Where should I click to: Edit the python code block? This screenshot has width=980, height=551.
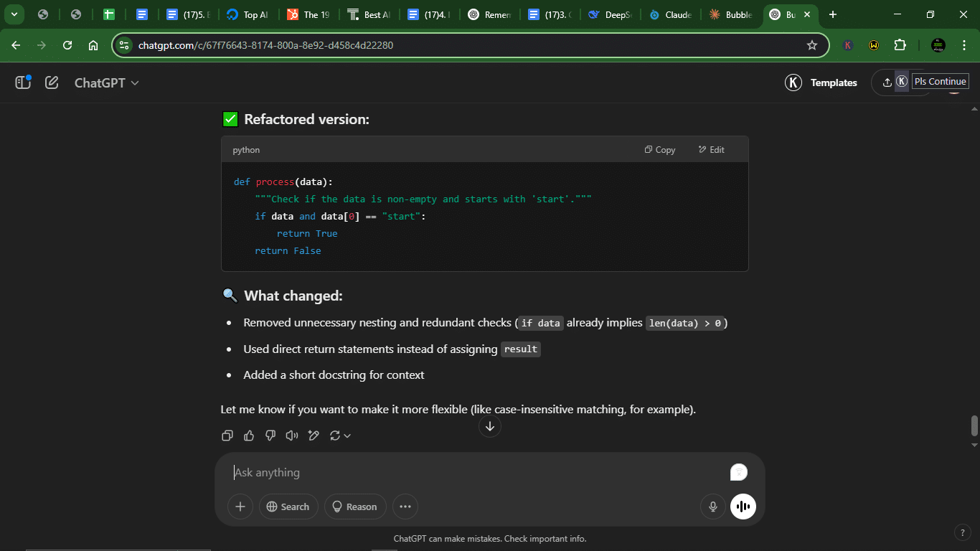[711, 150]
